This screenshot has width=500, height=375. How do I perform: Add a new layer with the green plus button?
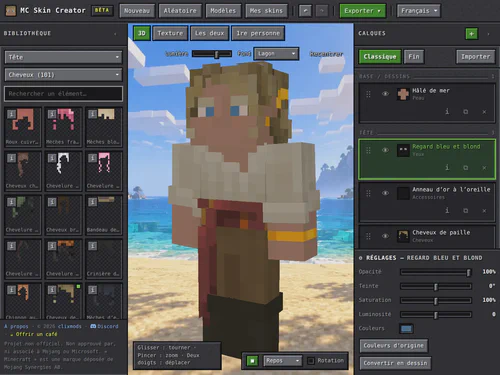(x=471, y=33)
